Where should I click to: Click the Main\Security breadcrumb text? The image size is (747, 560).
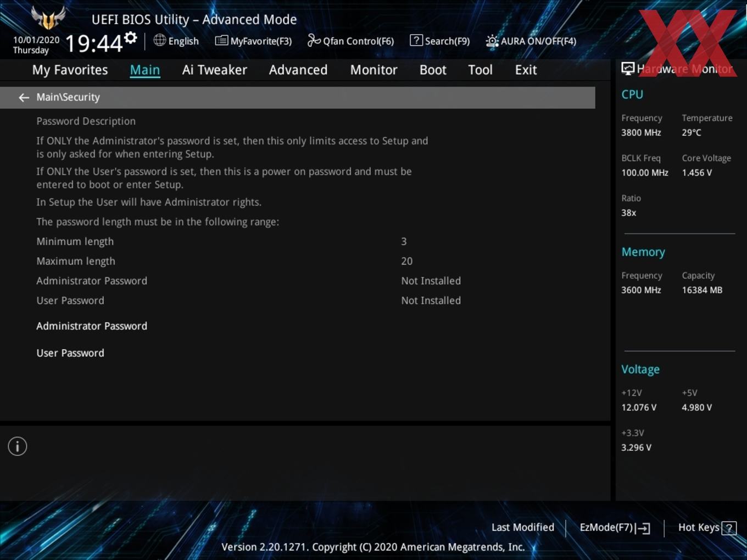68,97
